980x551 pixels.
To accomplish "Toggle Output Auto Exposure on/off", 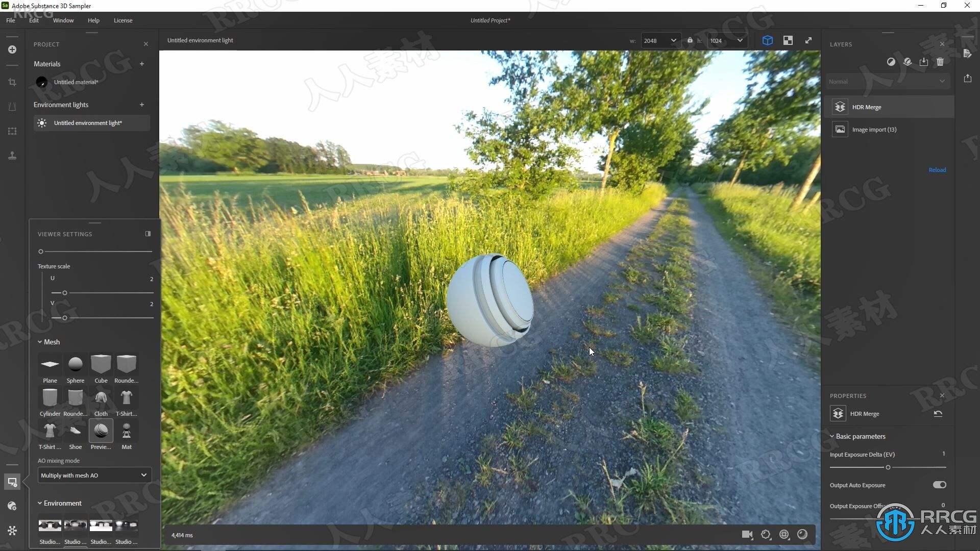I will [939, 484].
